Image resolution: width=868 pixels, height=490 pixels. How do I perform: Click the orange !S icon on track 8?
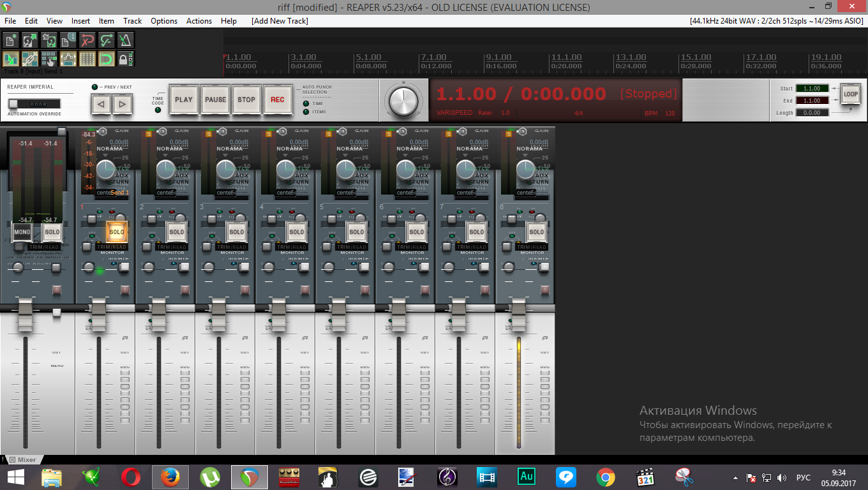tap(509, 133)
